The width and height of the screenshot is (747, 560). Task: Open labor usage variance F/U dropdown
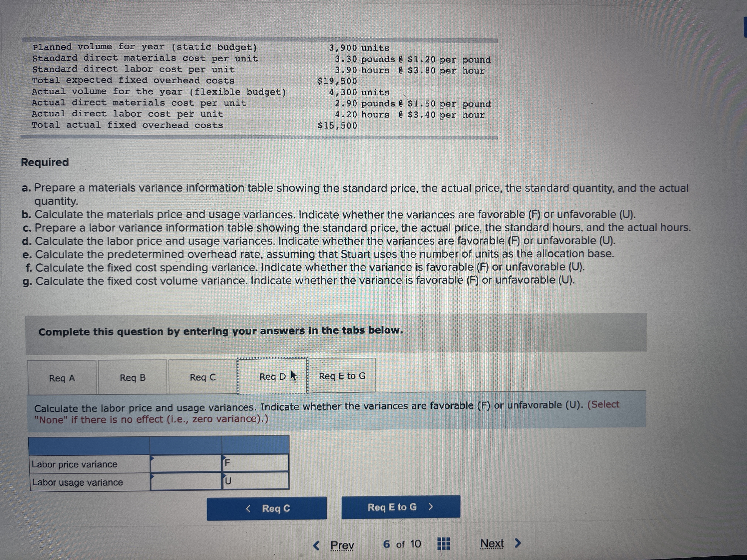click(x=255, y=481)
